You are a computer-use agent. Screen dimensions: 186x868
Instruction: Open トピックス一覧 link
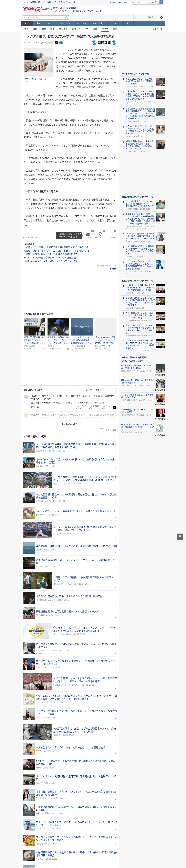point(155,29)
